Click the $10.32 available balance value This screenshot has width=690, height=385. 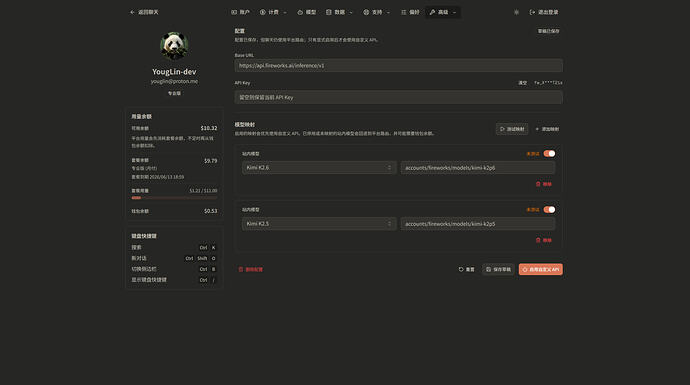[x=209, y=128]
